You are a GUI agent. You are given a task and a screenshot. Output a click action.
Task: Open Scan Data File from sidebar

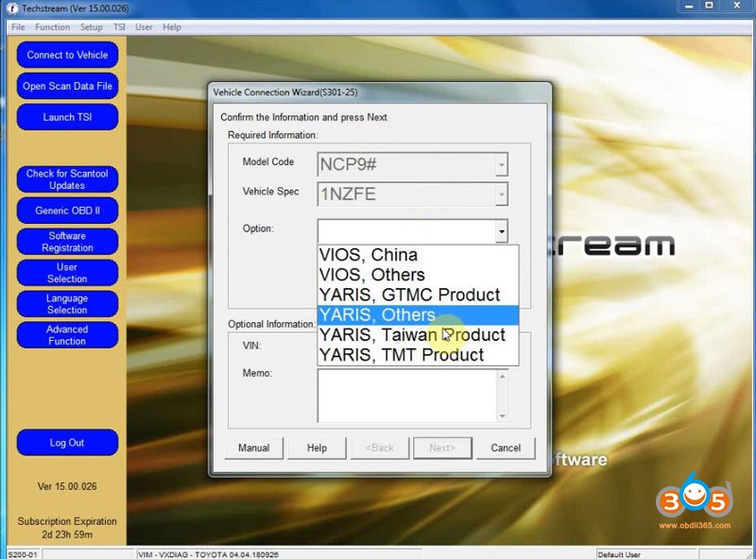pyautogui.click(x=67, y=86)
